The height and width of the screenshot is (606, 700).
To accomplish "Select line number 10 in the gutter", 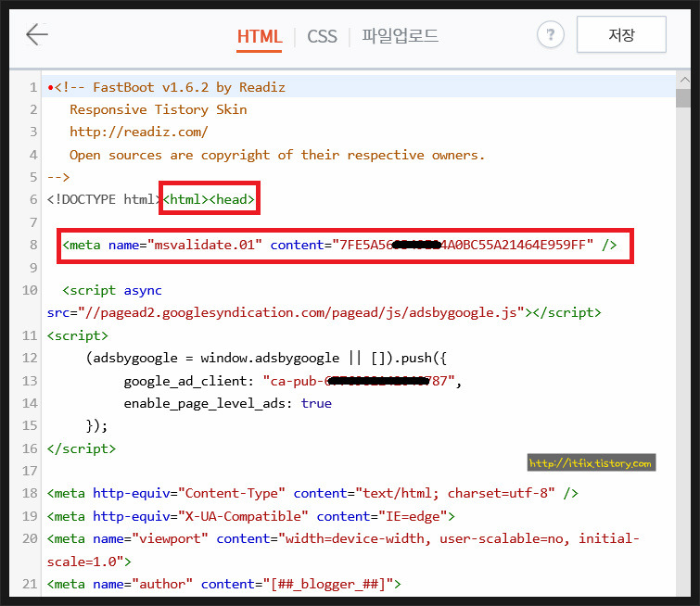I will tap(30, 290).
